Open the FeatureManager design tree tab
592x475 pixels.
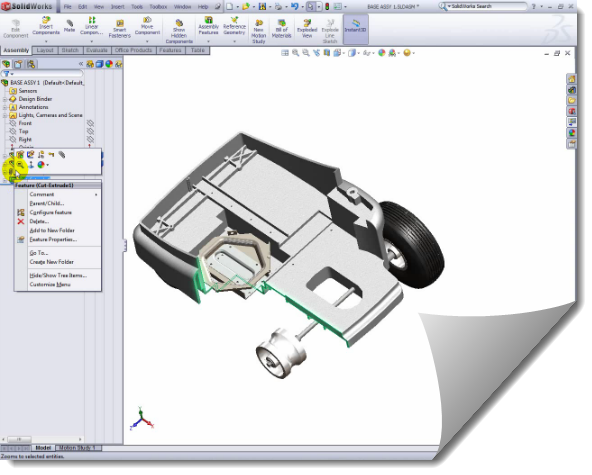(x=6, y=64)
